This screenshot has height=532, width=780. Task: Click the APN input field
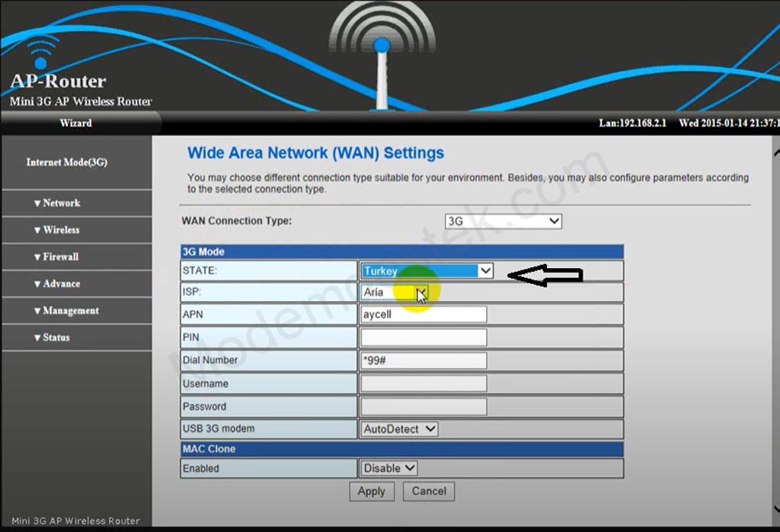pos(424,314)
